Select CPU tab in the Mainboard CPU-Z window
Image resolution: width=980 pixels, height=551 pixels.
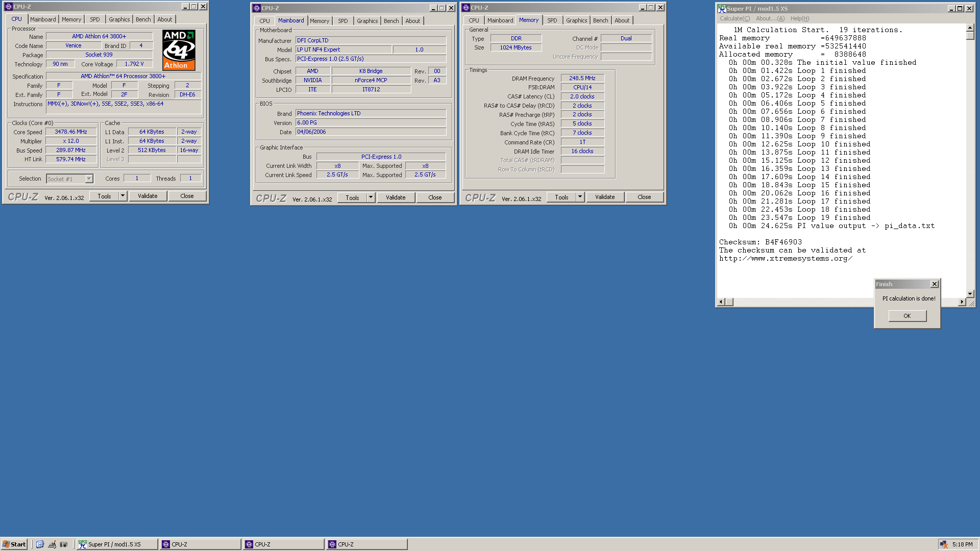[x=264, y=21]
